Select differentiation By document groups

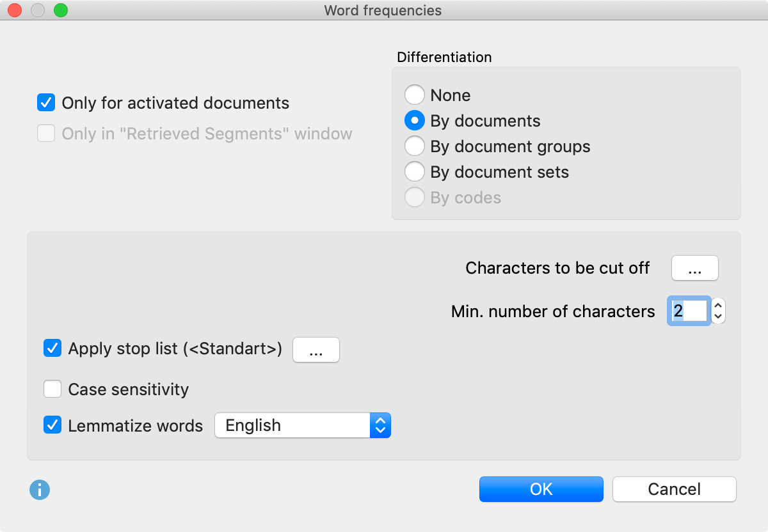(x=415, y=146)
